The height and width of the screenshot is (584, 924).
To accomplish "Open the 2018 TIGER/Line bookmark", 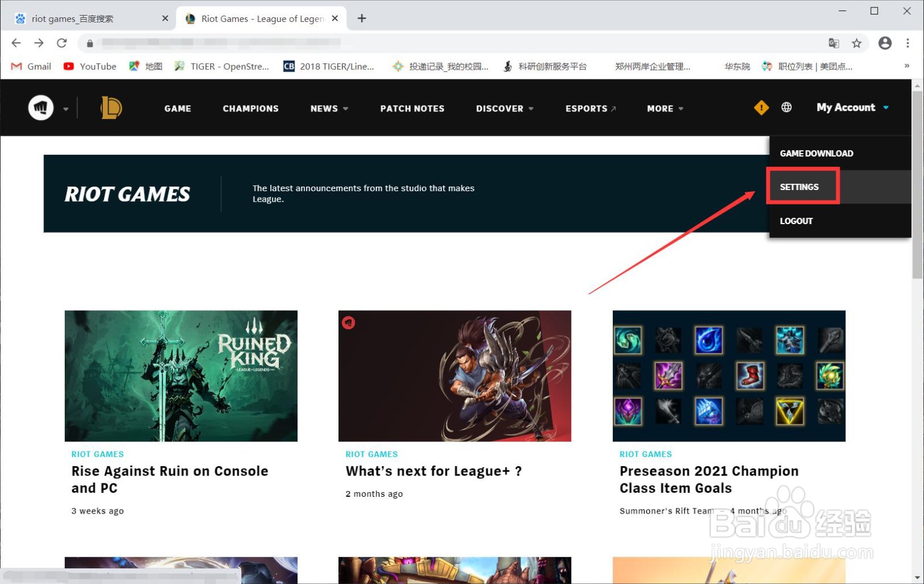I will point(329,66).
